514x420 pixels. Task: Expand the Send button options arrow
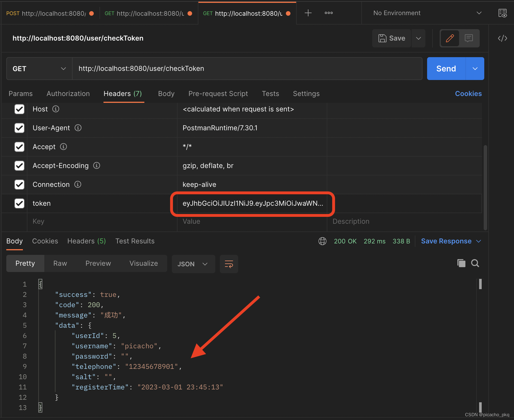475,69
